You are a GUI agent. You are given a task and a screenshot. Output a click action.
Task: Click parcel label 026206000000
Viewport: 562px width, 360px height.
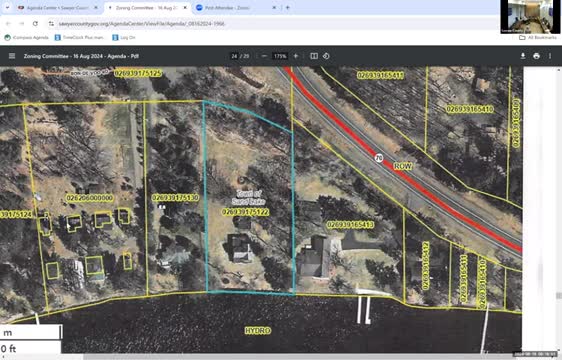pos(90,198)
